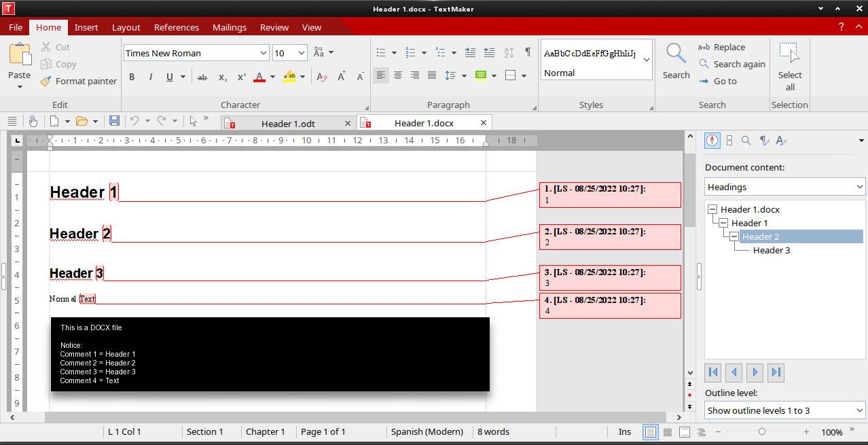
Task: Click the Format painter icon
Action: coord(46,82)
